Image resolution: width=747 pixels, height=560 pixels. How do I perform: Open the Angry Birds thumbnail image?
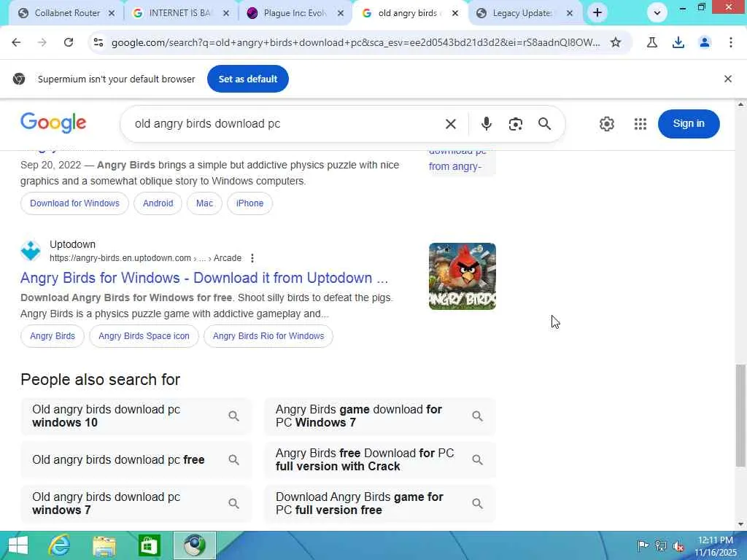(462, 276)
